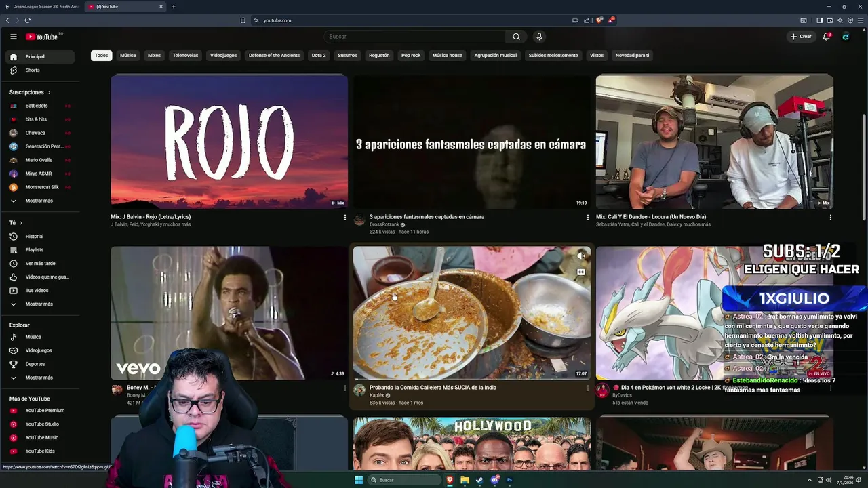
Task: Open the Crear button menu
Action: tap(801, 37)
